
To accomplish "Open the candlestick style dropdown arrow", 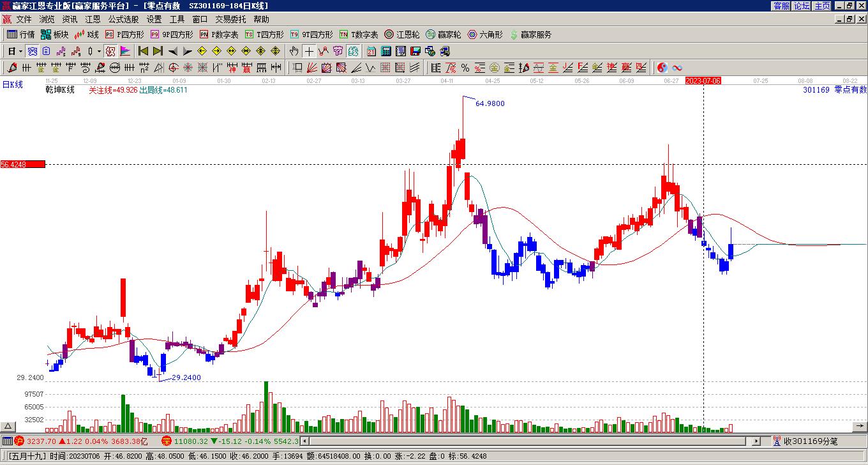I will click(x=99, y=51).
